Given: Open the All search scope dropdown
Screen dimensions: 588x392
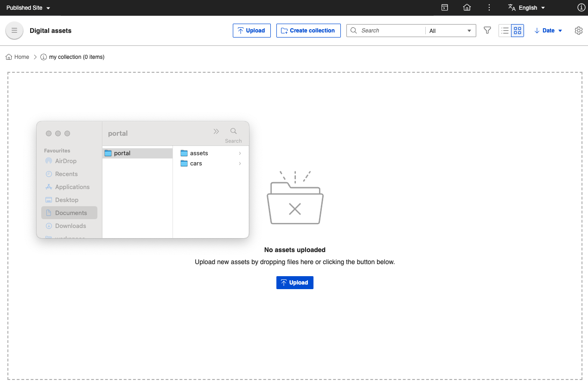Looking at the screenshot, I should (x=450, y=31).
